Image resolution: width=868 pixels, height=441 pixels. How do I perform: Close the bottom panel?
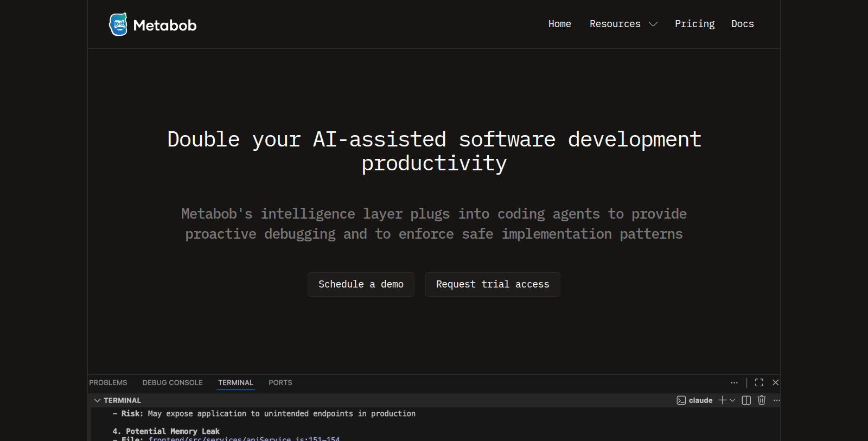pyautogui.click(x=776, y=382)
